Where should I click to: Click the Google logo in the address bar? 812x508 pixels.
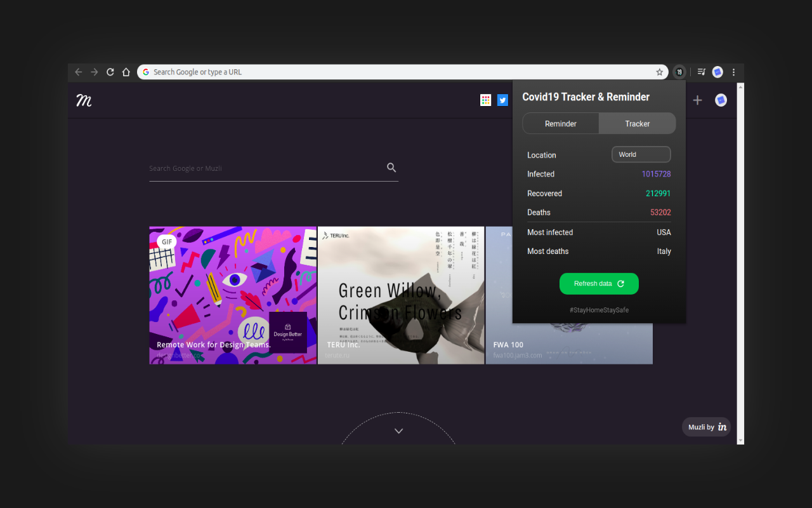click(x=146, y=72)
